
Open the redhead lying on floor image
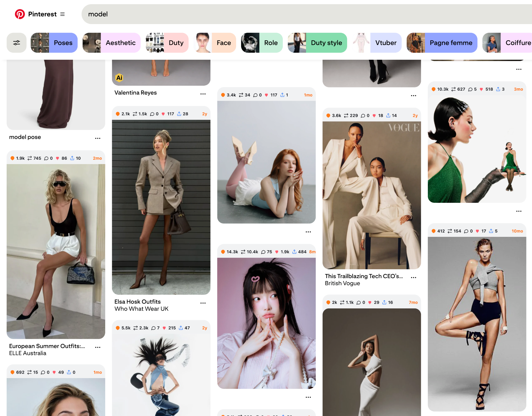[266, 162]
